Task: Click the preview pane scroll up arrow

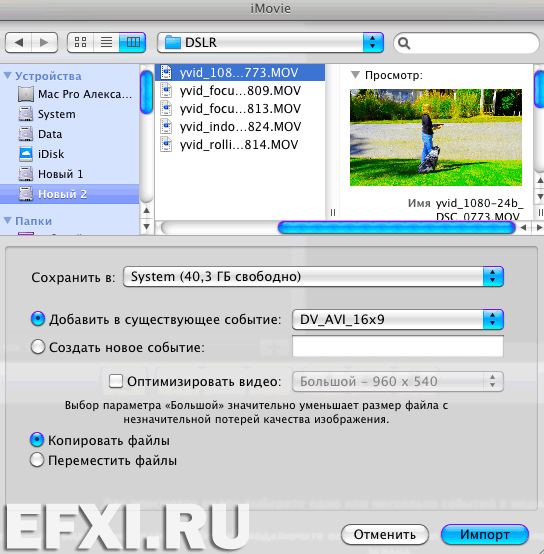Action: point(540,181)
